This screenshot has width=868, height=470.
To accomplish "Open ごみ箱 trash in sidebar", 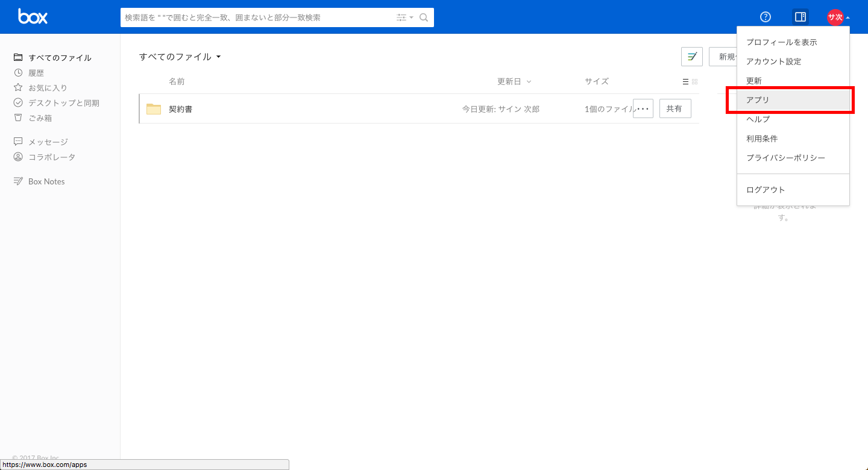I will tap(40, 118).
